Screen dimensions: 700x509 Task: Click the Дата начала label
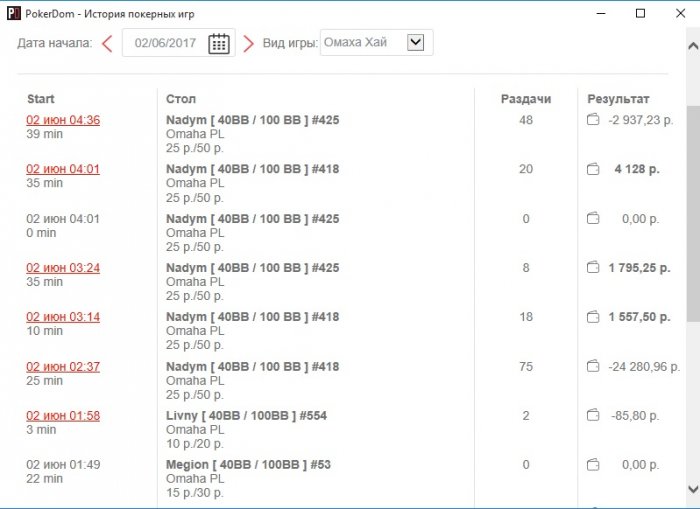tap(54, 43)
